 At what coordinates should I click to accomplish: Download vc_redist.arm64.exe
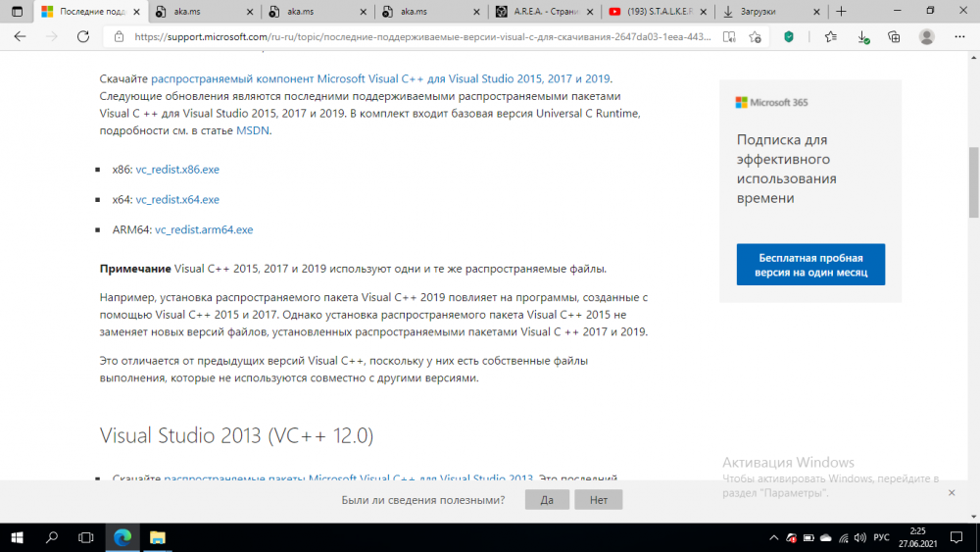pyautogui.click(x=204, y=229)
